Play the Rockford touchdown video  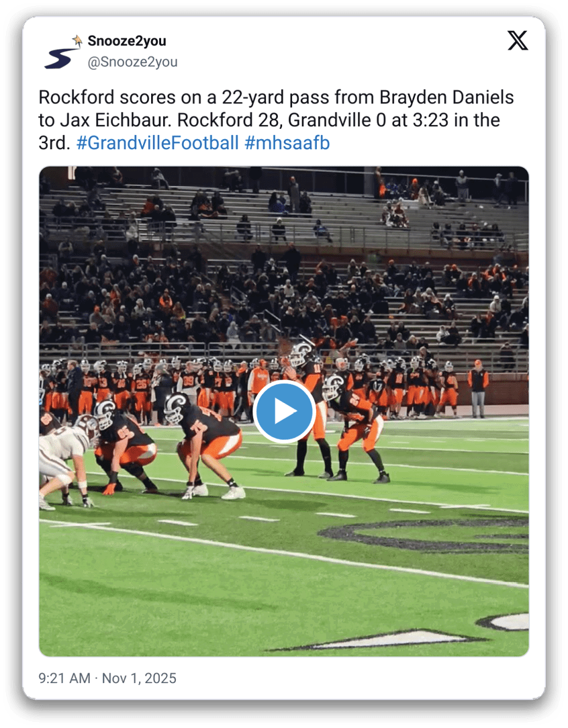tap(284, 412)
